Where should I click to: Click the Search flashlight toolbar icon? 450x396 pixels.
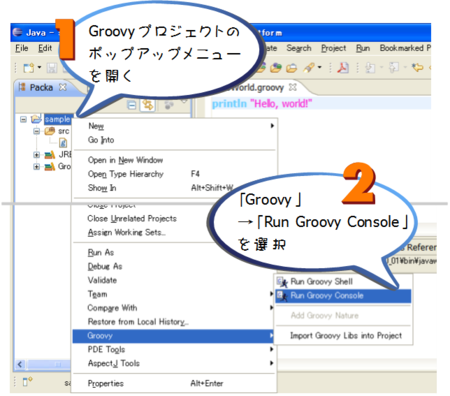[309, 68]
